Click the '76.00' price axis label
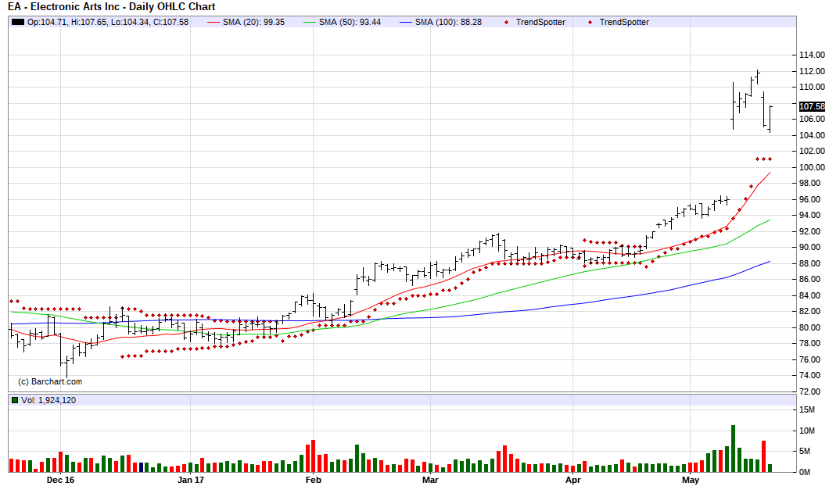The image size is (829, 504). [x=812, y=359]
